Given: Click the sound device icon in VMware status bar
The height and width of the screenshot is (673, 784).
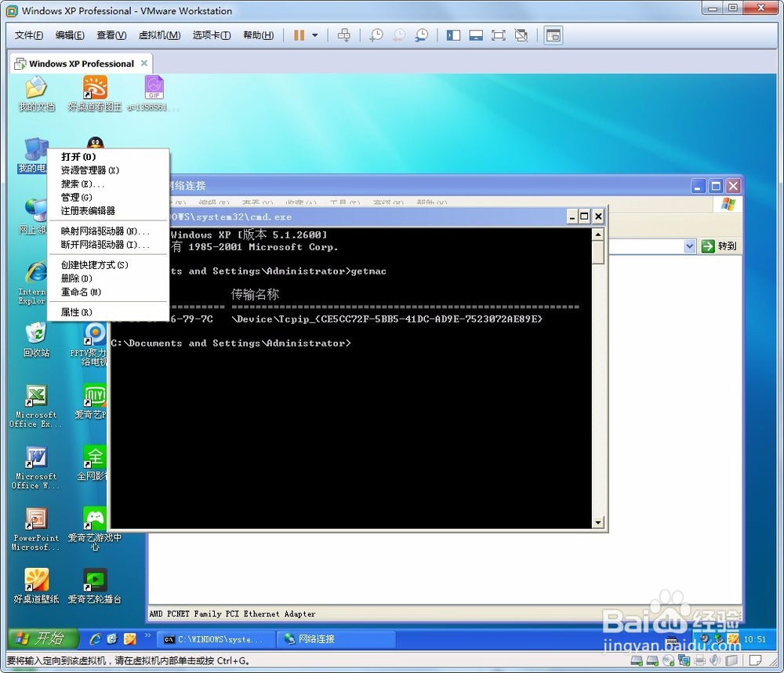Looking at the screenshot, I should click(x=716, y=660).
